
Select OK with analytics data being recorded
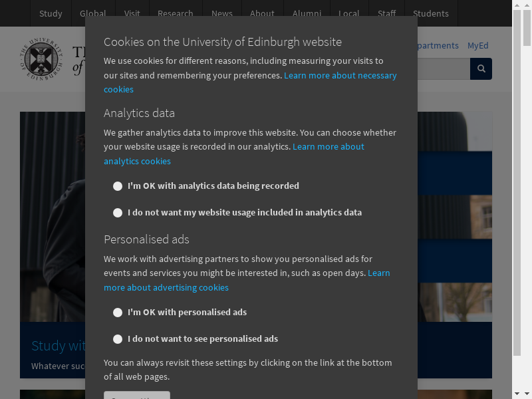point(118,186)
